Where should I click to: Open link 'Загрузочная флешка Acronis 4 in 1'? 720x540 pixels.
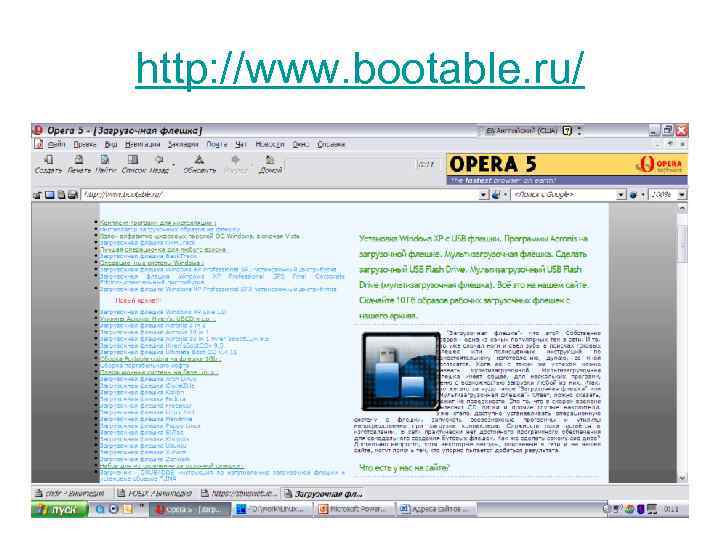152,325
